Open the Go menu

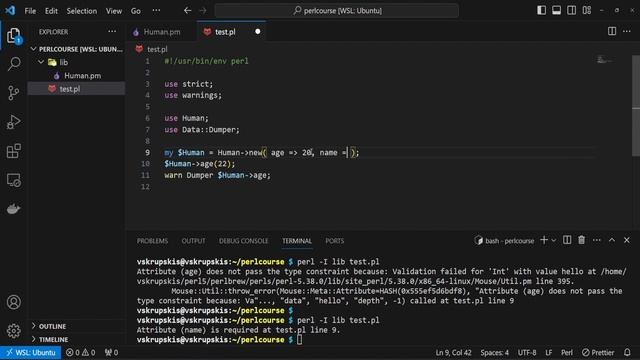pyautogui.click(x=136, y=11)
